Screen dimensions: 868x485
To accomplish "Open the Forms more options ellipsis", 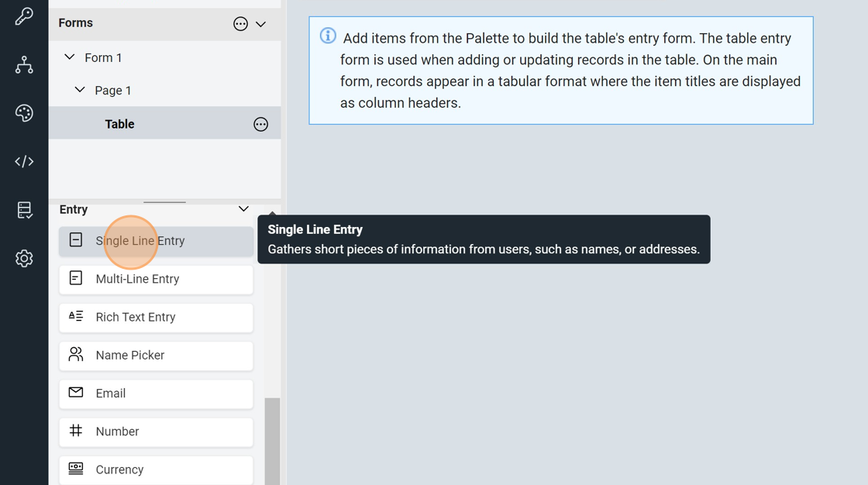I will click(240, 24).
